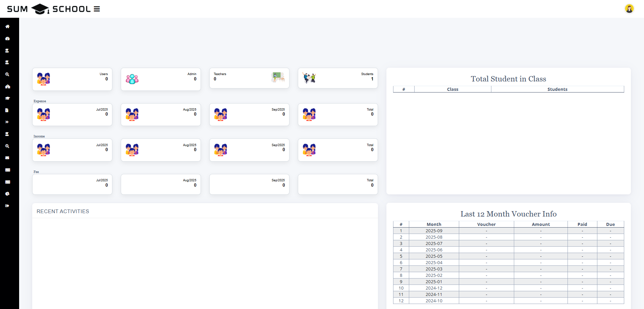
Task: Open the home dashboard icon in sidebar
Action: (x=7, y=26)
